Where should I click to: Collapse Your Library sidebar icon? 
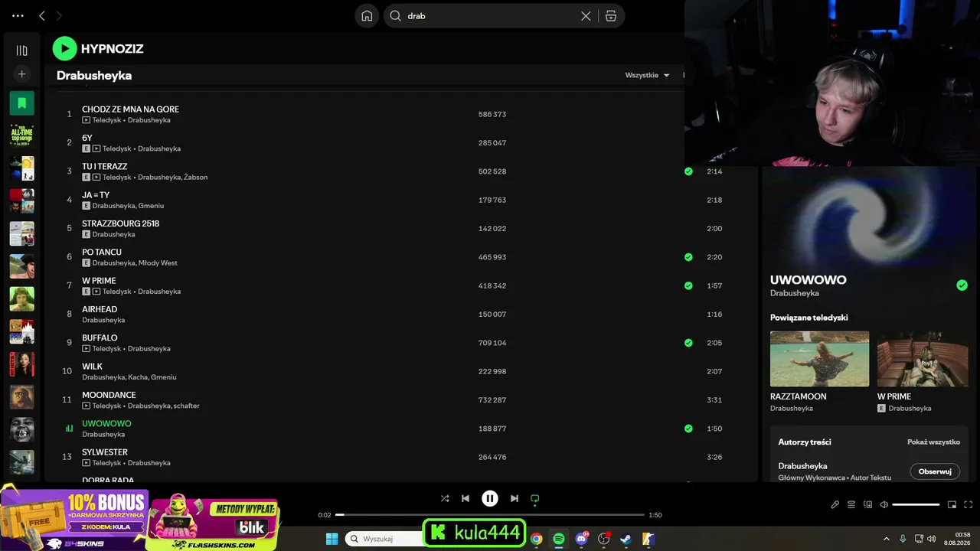[21, 51]
